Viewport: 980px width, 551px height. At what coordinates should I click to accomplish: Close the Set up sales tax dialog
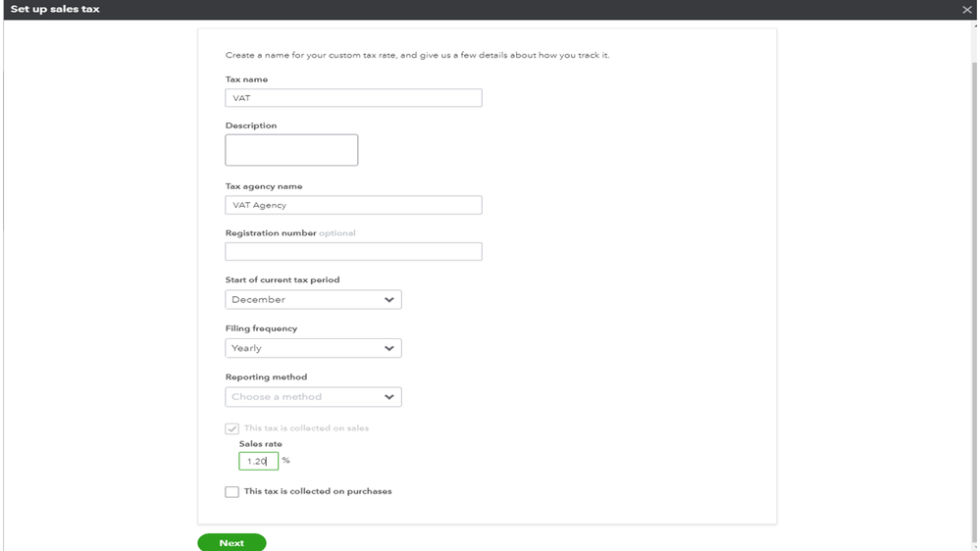(967, 10)
